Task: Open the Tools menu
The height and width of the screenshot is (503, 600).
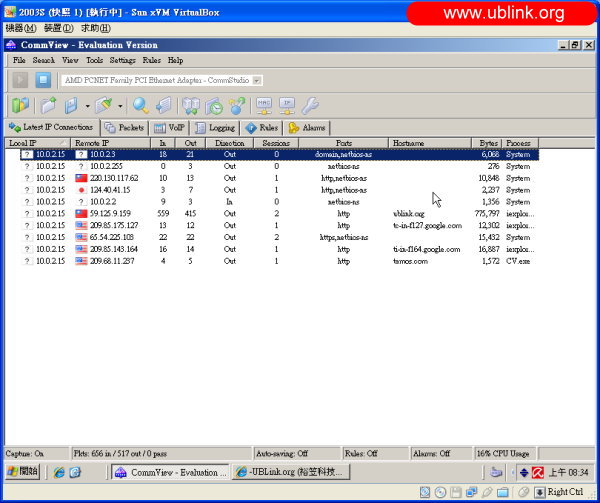Action: 94,60
